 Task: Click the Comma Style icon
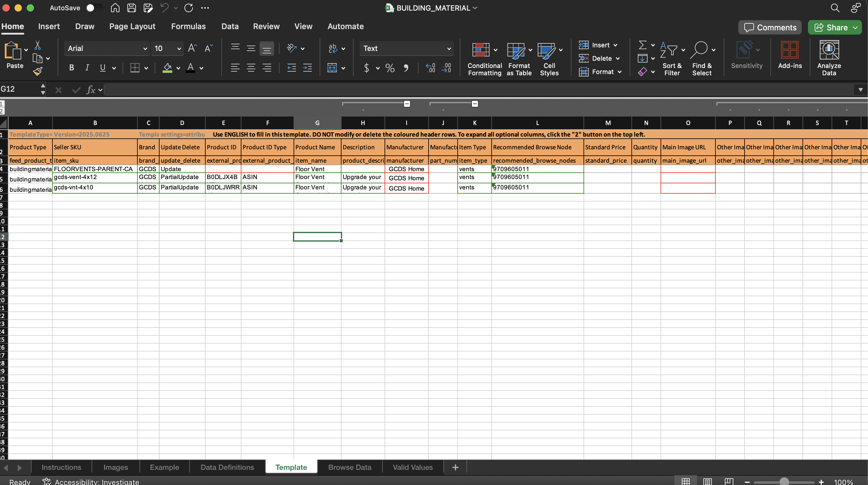pos(406,68)
